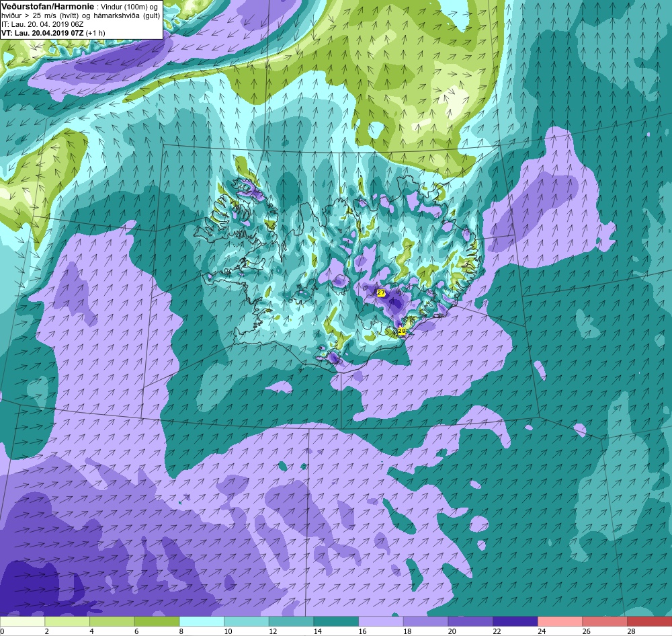The width and height of the screenshot is (672, 636).
Task: Select the green 4–6 m/s legend swatch
Action: click(112, 621)
